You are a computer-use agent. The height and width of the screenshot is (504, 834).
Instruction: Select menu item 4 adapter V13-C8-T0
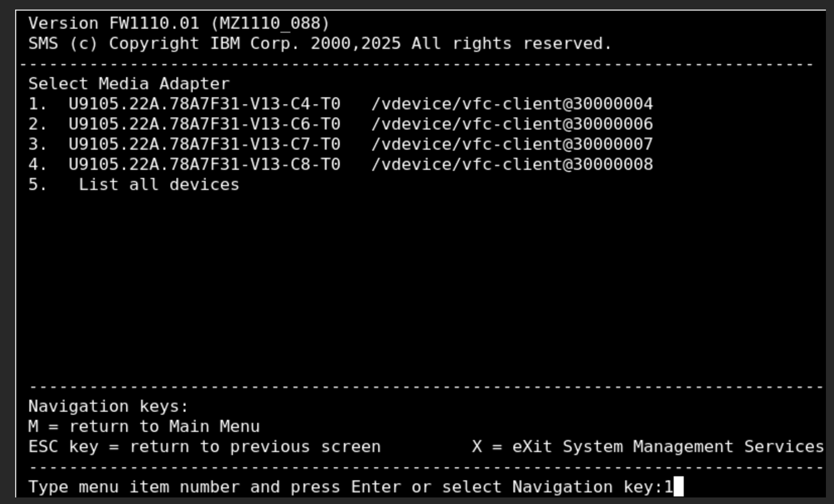(x=340, y=164)
